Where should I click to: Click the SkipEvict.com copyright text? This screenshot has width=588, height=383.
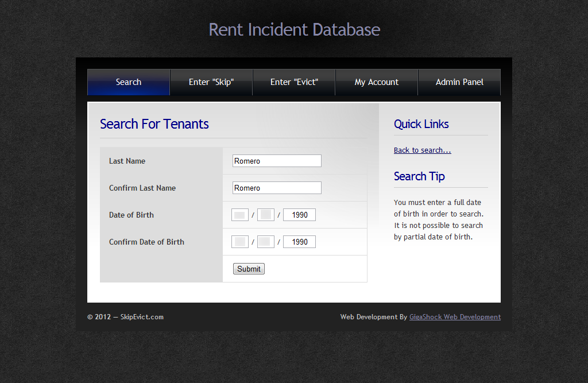point(125,317)
